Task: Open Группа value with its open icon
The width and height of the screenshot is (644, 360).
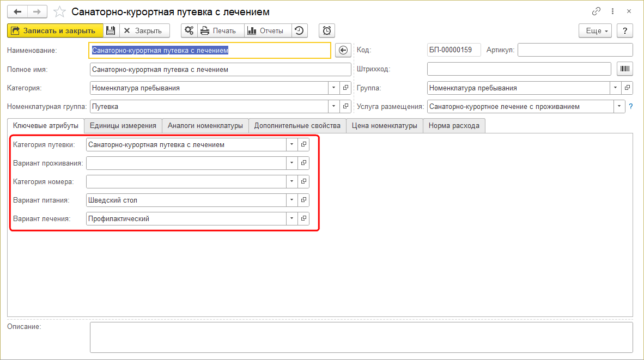Action: tap(627, 88)
